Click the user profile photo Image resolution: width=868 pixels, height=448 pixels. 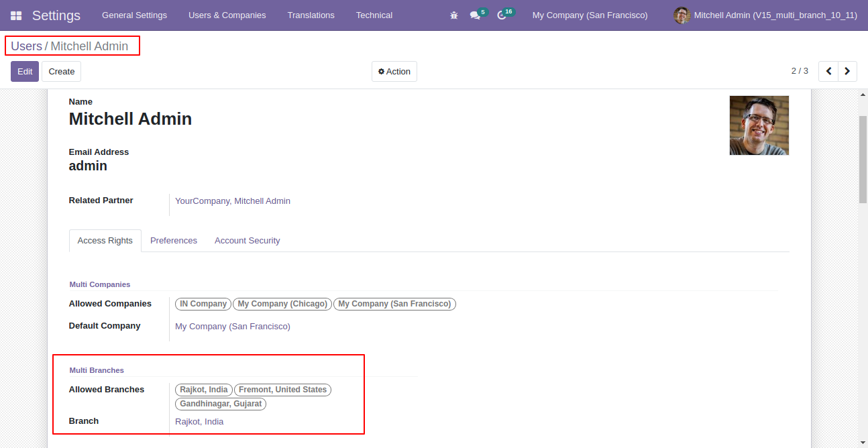coord(759,125)
